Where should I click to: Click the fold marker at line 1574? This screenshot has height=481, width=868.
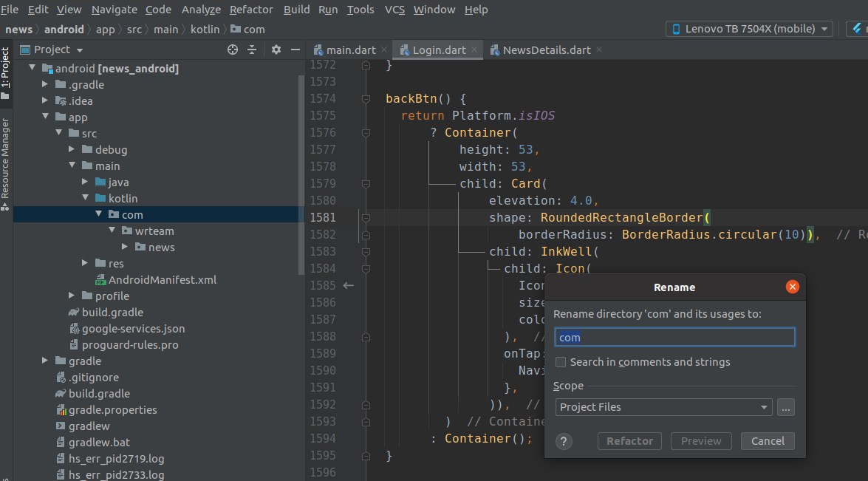point(366,98)
